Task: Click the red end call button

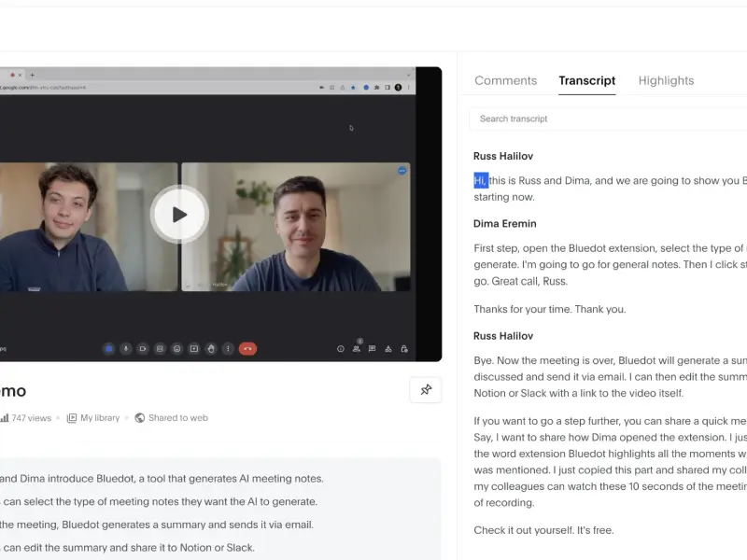Action: click(247, 349)
